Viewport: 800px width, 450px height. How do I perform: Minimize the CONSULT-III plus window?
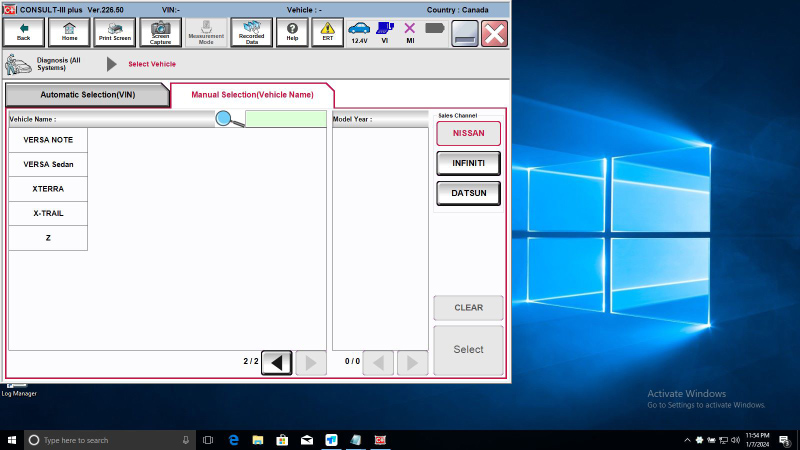click(x=465, y=34)
